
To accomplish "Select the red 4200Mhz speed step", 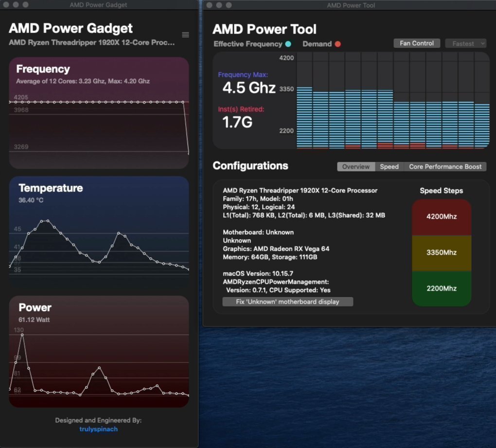I will tap(442, 217).
